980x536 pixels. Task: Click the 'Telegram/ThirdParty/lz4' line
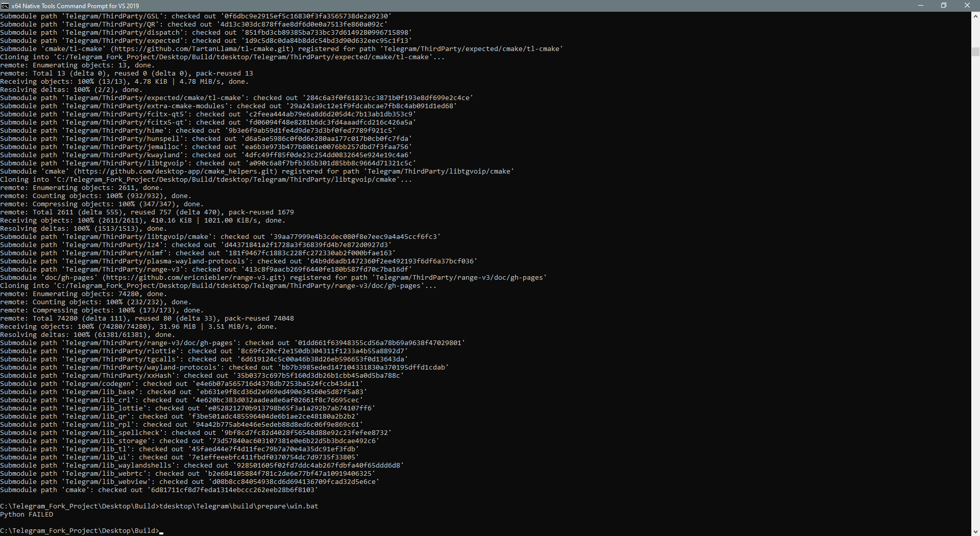click(x=196, y=245)
